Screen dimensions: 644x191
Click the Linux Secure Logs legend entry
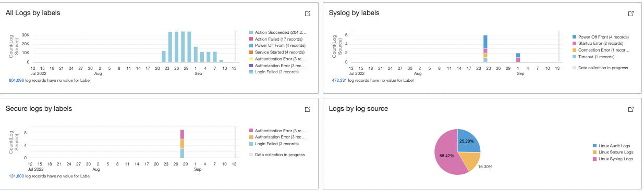point(613,152)
